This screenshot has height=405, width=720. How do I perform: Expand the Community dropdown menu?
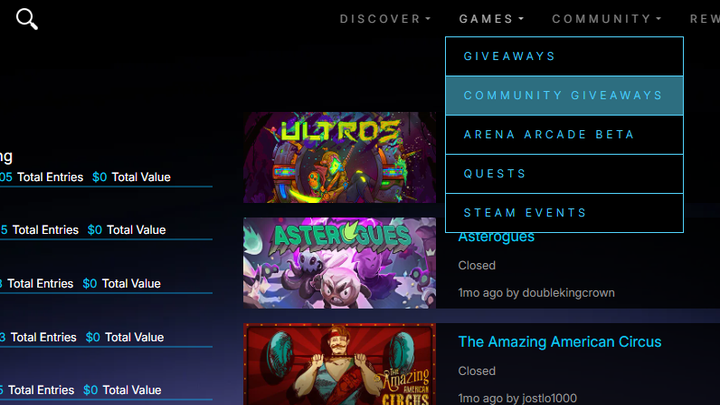click(x=607, y=19)
